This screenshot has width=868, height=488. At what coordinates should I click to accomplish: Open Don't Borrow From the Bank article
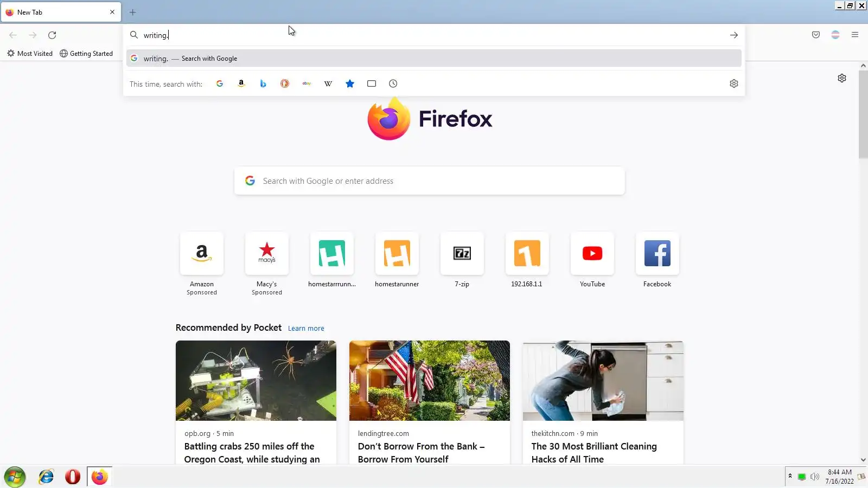point(421,453)
